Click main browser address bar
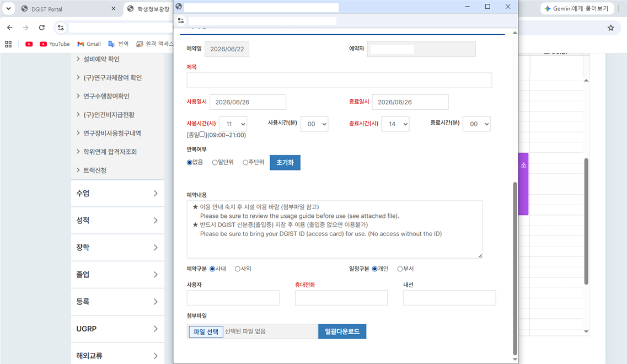Viewport: 627px width, 364px height. 120,28
